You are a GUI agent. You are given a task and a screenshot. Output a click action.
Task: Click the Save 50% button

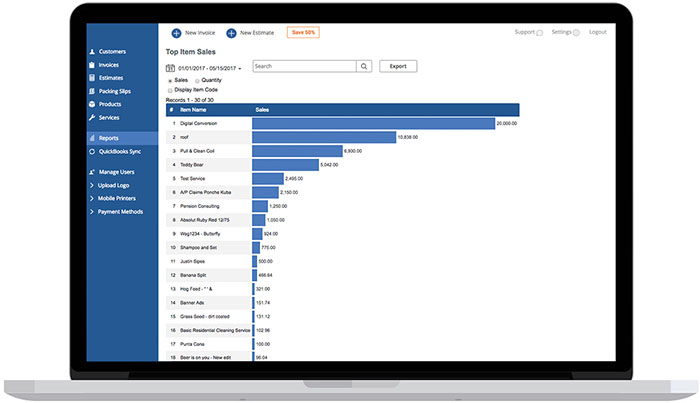(303, 33)
